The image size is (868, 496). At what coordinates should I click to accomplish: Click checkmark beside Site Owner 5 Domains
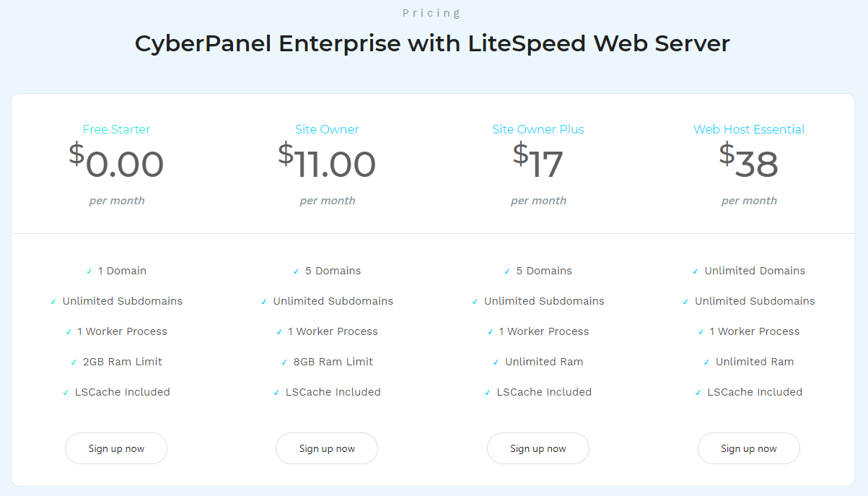coord(296,271)
